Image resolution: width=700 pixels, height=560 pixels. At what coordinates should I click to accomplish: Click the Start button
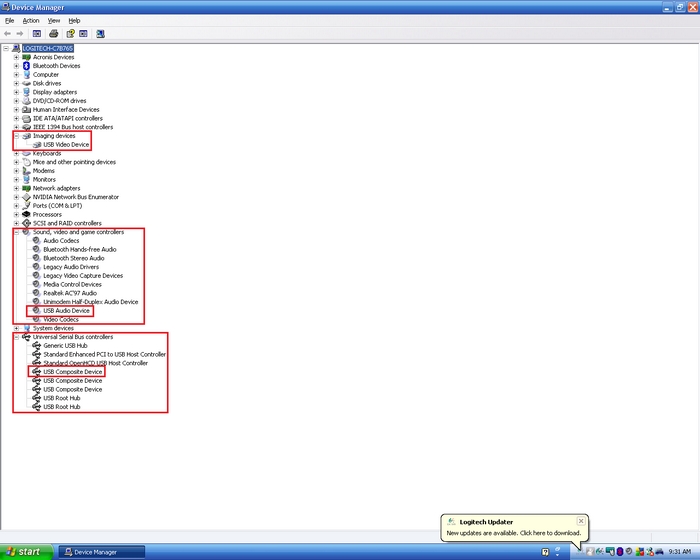coord(27,552)
